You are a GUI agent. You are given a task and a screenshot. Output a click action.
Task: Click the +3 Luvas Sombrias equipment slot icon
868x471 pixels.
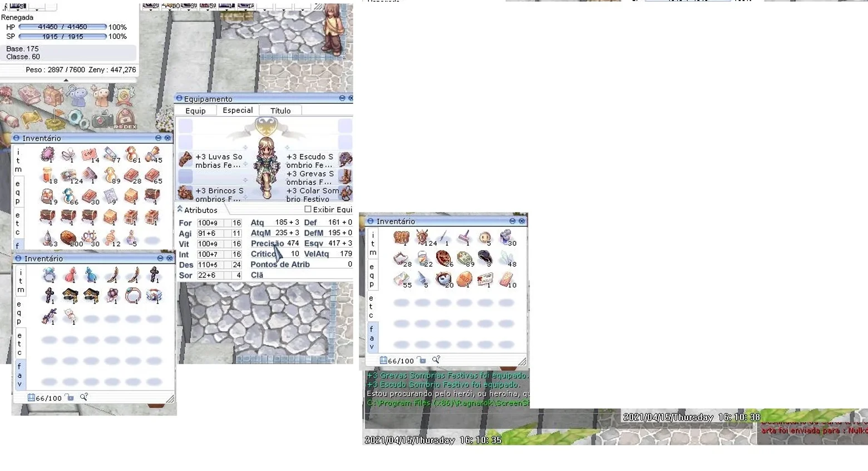185,160
